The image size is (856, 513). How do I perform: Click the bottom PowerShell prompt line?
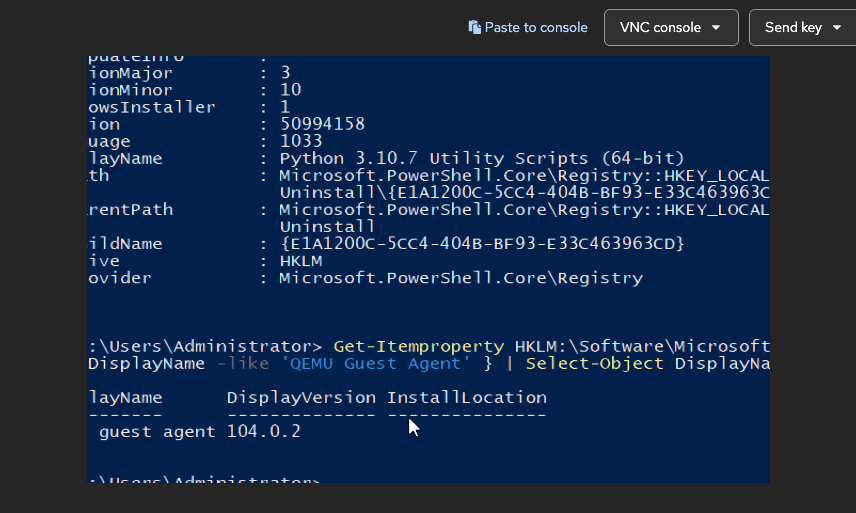pyautogui.click(x=204, y=480)
